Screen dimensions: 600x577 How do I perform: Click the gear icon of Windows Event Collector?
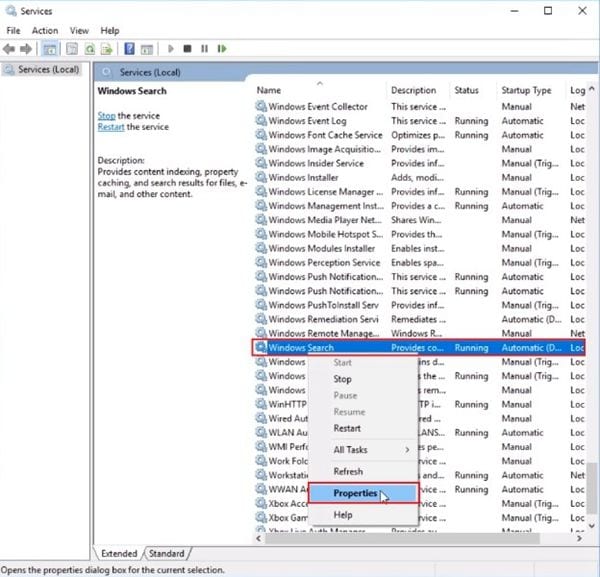pyautogui.click(x=261, y=106)
